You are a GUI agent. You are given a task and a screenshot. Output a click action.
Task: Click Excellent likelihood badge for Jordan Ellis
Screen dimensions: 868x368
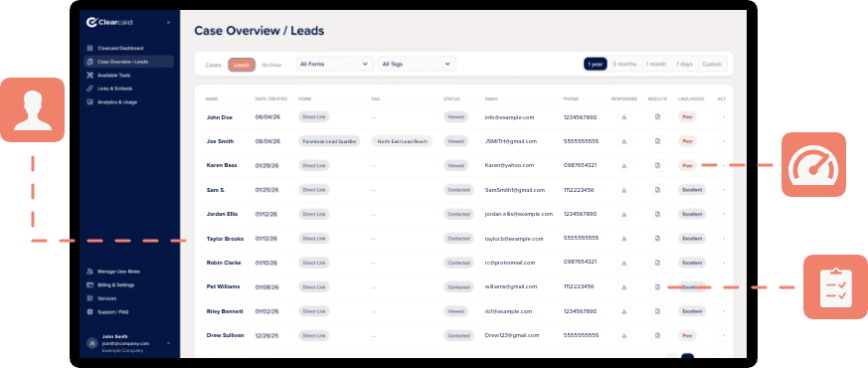coord(692,214)
